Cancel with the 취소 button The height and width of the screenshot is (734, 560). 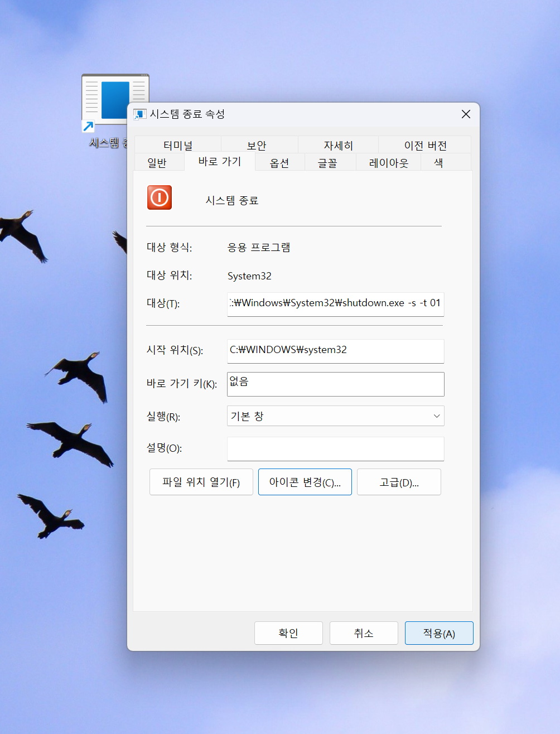(x=364, y=633)
